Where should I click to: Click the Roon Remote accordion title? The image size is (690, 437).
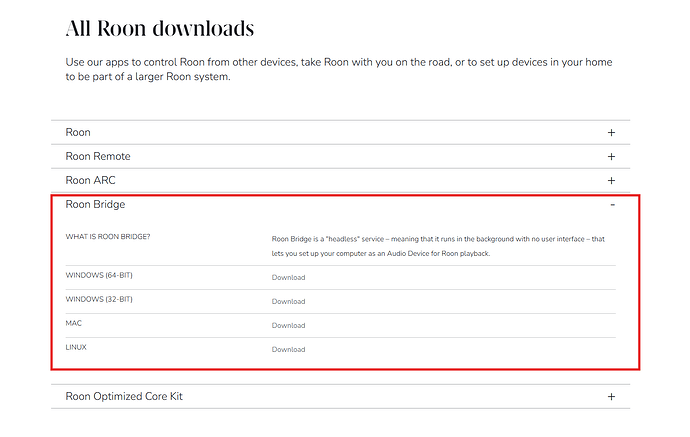98,156
